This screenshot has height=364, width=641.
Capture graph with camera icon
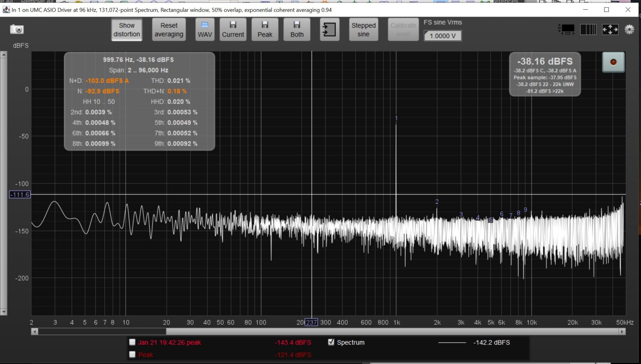17,29
